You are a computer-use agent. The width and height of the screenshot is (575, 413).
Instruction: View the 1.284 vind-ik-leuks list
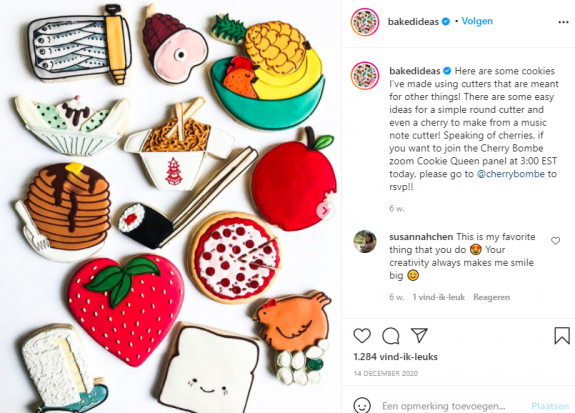(x=396, y=357)
